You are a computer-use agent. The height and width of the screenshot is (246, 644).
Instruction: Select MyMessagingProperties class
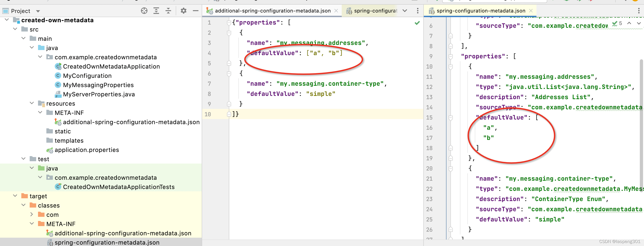(94, 85)
